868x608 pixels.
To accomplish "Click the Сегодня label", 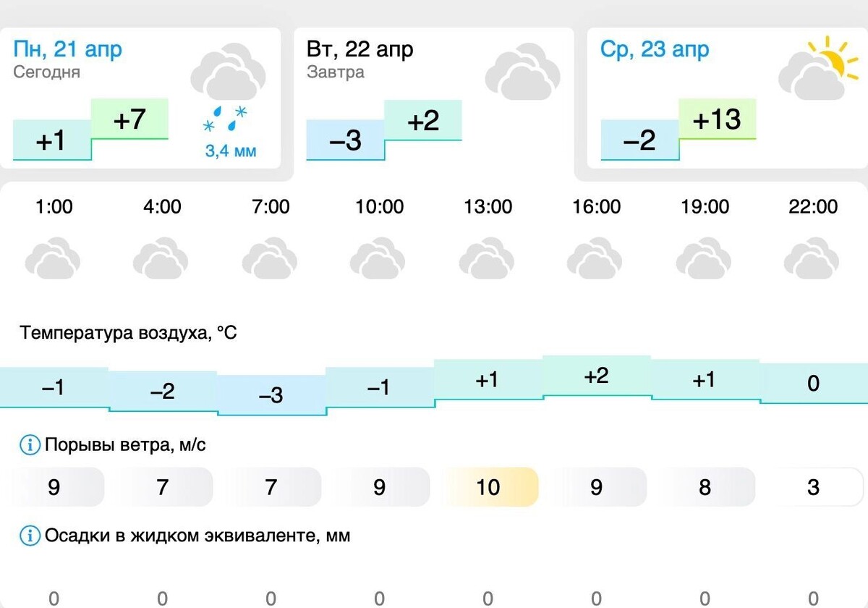I will [45, 72].
